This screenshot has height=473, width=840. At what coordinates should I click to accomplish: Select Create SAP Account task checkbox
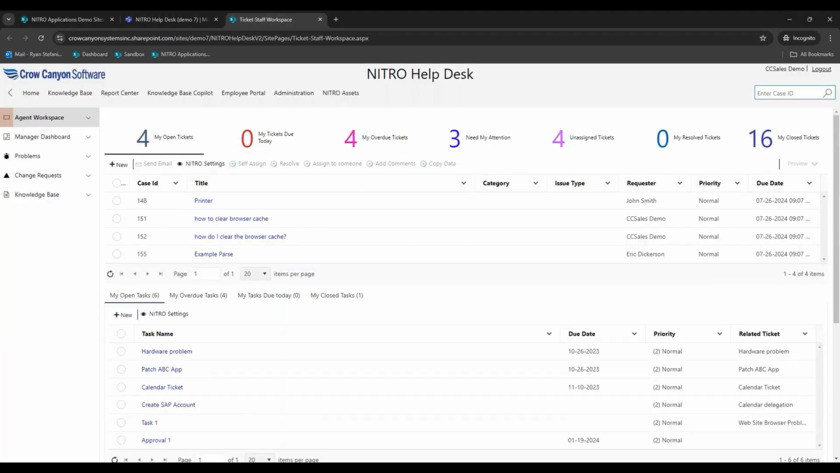(121, 404)
